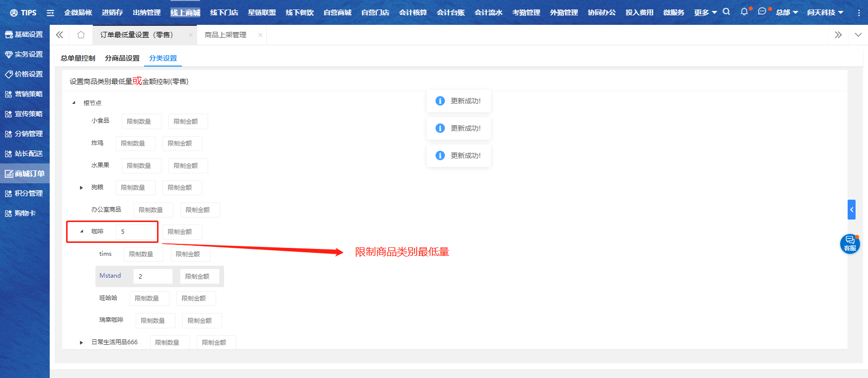Toggle the hamburger menu beside TIPS
Viewport: 868px width, 378px height.
[x=50, y=13]
